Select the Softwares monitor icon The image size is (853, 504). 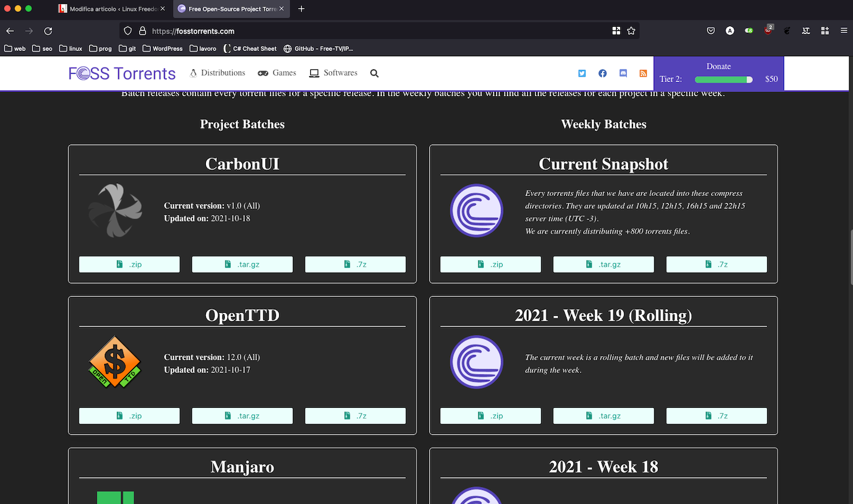[x=313, y=72]
